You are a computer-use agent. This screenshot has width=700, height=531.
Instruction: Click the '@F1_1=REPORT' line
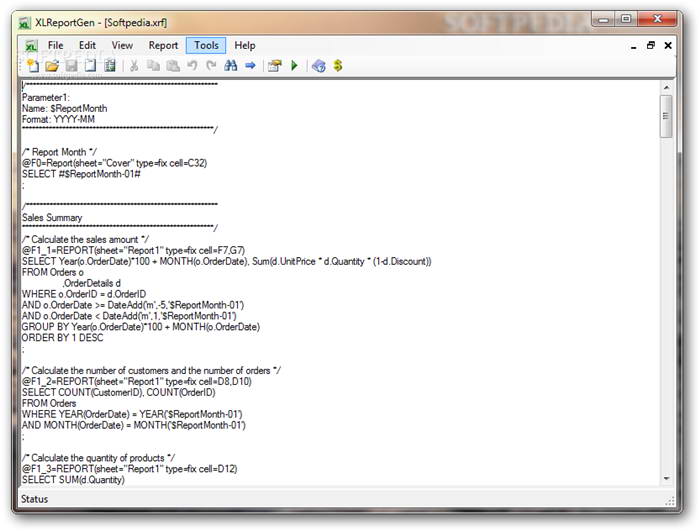(133, 250)
